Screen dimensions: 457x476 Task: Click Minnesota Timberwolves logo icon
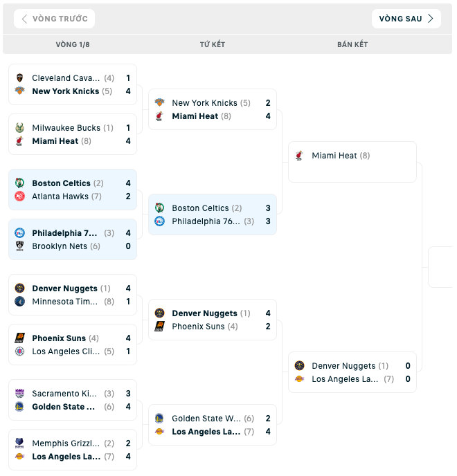click(20, 302)
